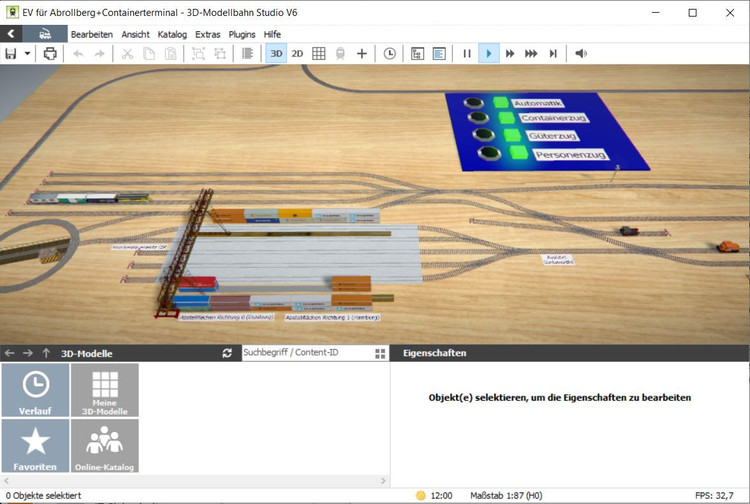
Task: Go up one catalog level
Action: [46, 353]
